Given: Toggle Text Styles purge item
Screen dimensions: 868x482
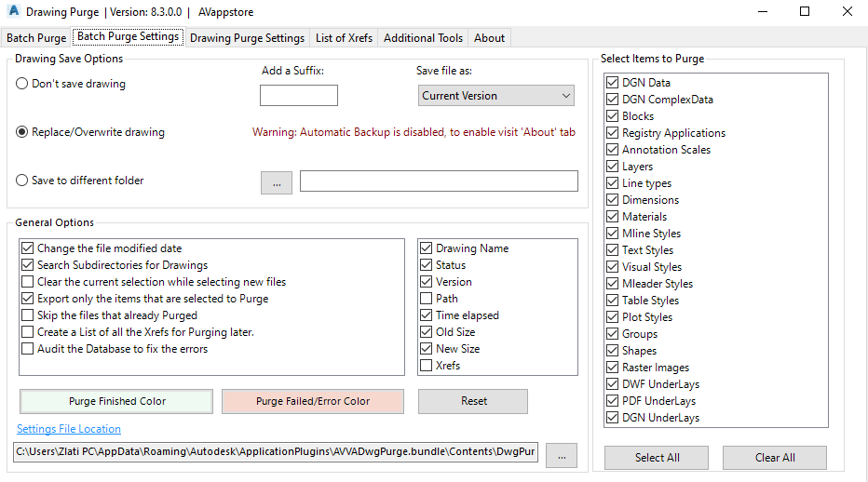Looking at the screenshot, I should point(612,249).
